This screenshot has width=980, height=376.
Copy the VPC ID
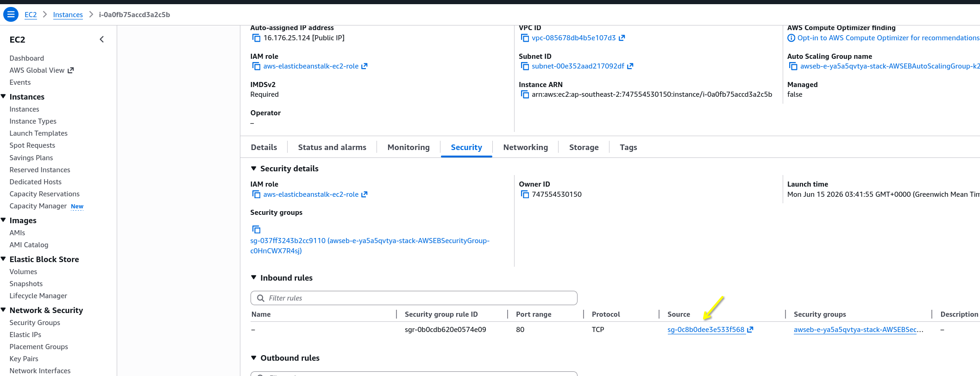525,38
